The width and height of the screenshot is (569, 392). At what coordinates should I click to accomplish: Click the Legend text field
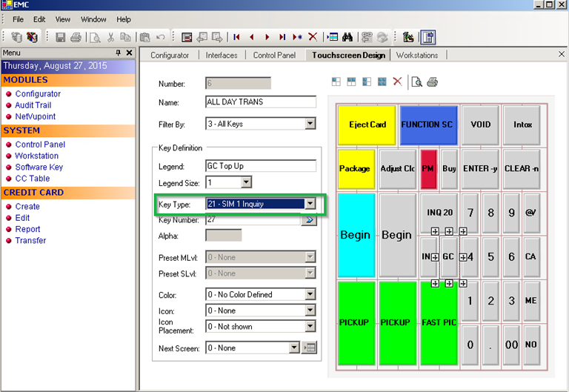click(x=261, y=166)
